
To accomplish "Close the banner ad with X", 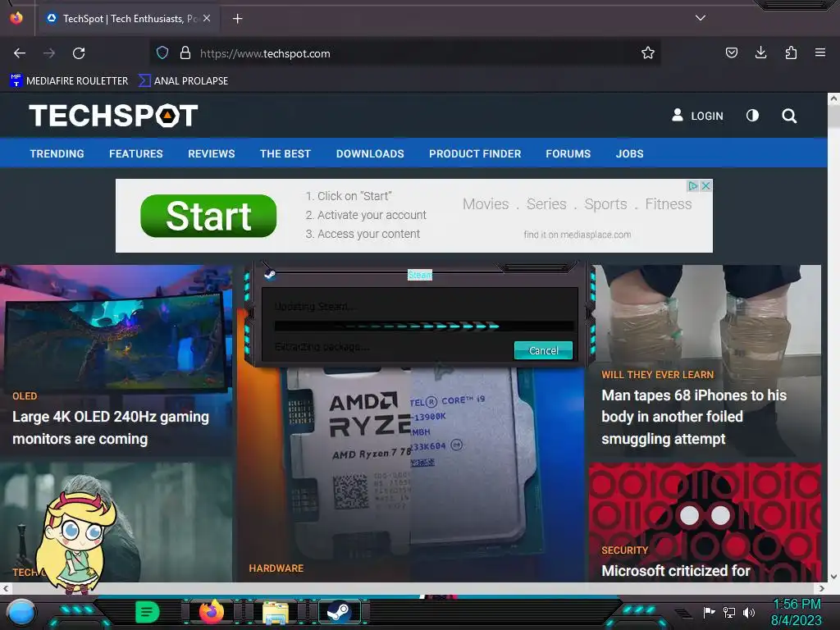I will (706, 186).
